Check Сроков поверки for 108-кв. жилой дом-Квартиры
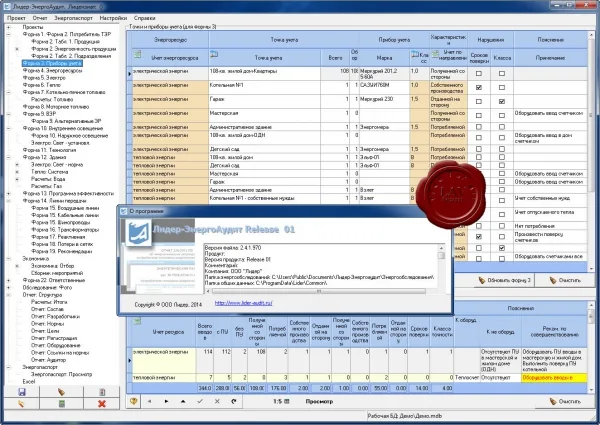The height and width of the screenshot is (425, 600). coord(479,73)
